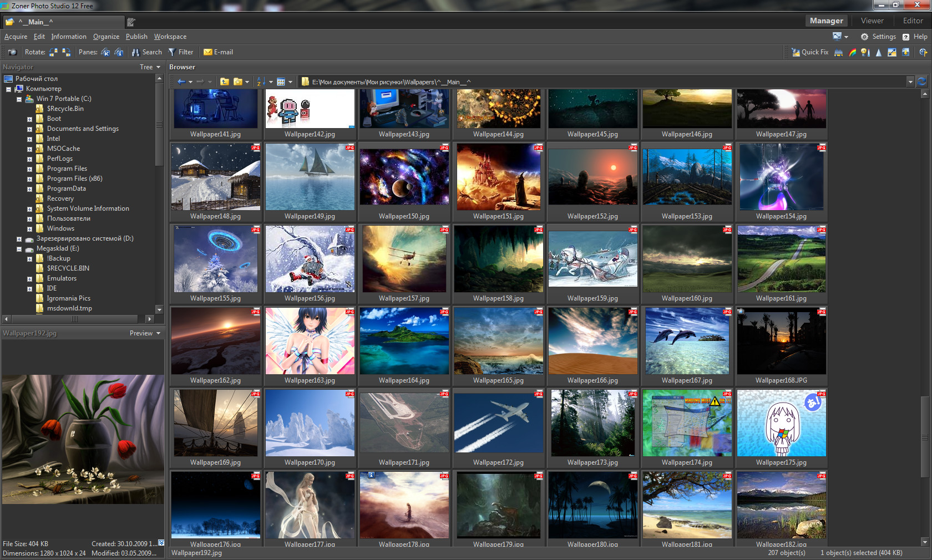Image resolution: width=932 pixels, height=560 pixels.
Task: Click the Navigator scroll down arrow
Action: click(160, 310)
